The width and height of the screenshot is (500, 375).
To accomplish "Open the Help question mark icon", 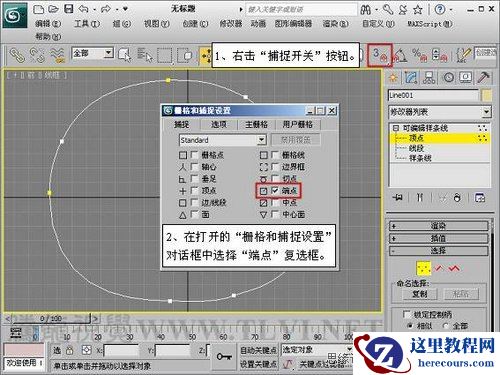I will tap(440, 9).
